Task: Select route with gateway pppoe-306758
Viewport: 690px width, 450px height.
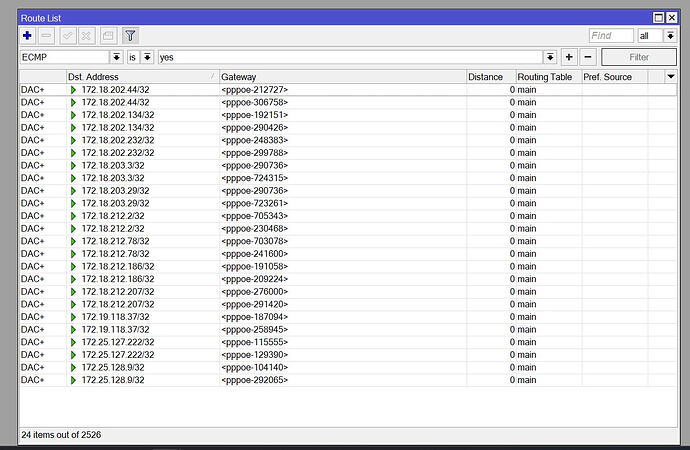Action: pyautogui.click(x=348, y=102)
